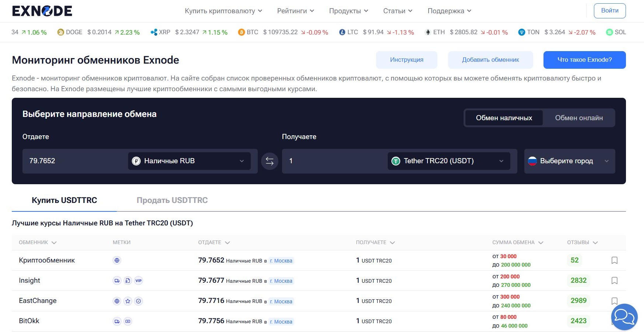Click the delivery truck icon on BitOkk row
644x332 pixels.
pos(117,321)
